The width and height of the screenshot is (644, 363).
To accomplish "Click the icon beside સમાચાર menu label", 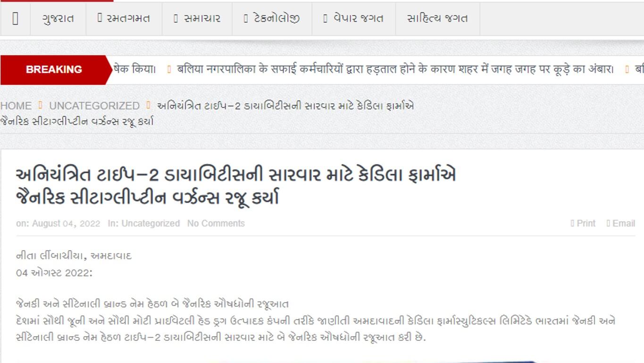I will [x=176, y=18].
